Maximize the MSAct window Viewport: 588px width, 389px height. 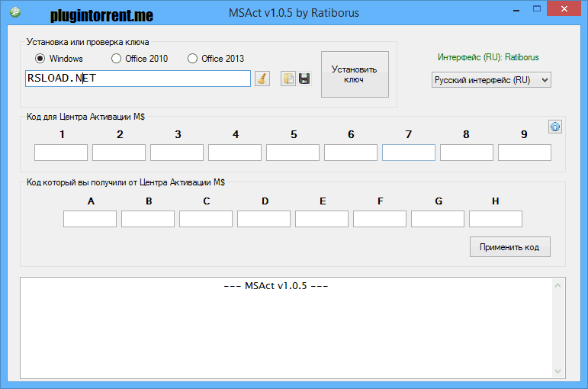537,9
